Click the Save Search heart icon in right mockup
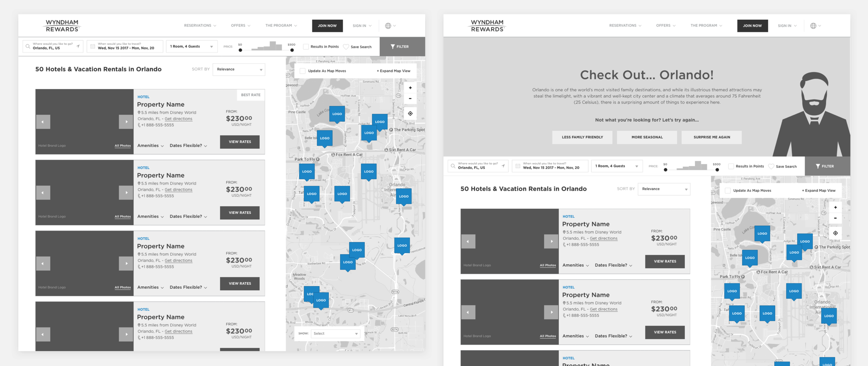868x366 pixels. (771, 167)
